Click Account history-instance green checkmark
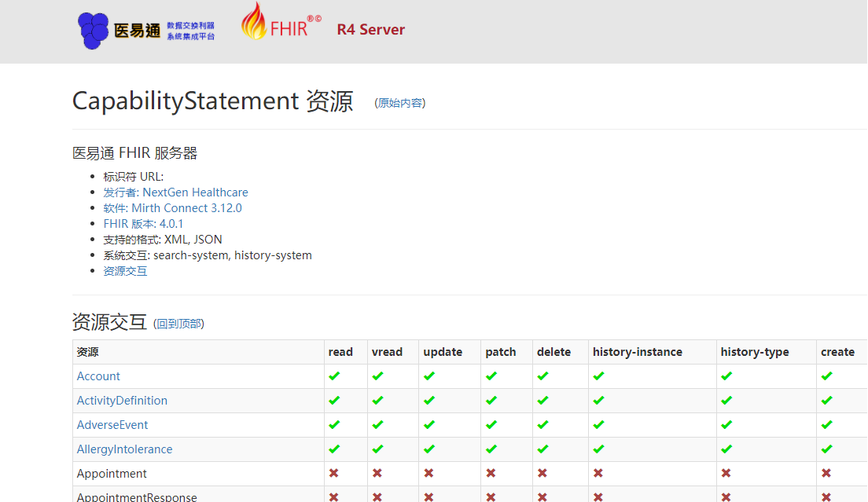 coord(598,376)
